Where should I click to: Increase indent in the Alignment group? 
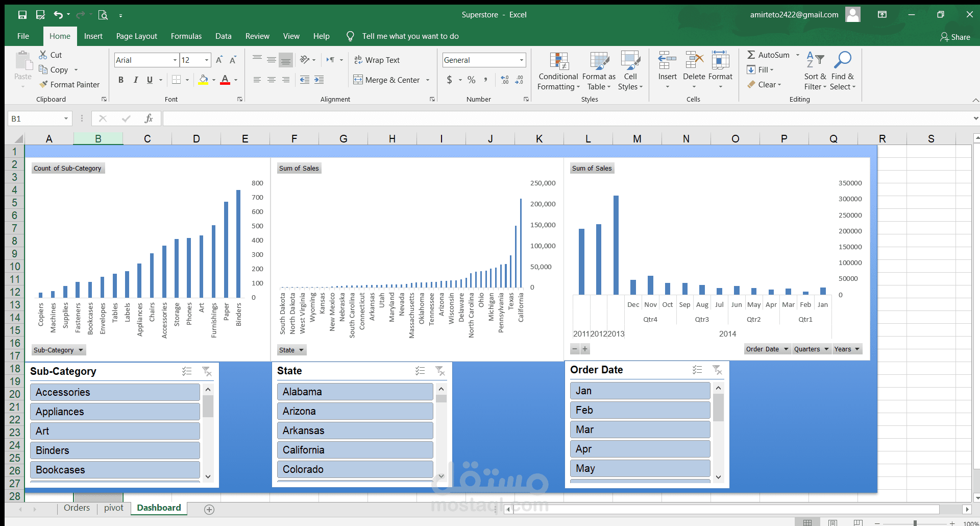(x=319, y=80)
